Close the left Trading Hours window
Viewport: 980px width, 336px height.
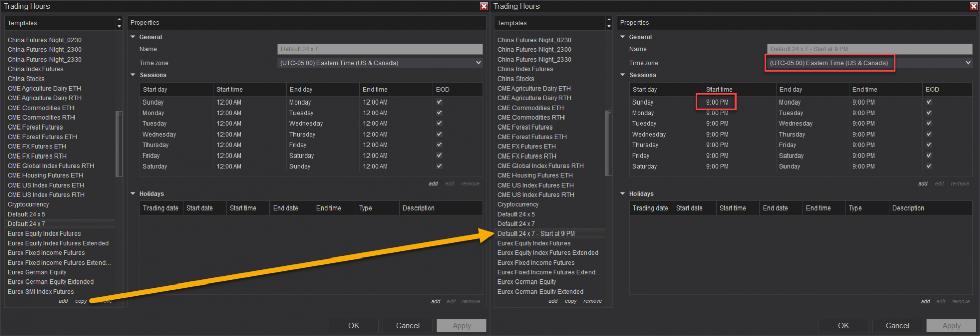click(484, 6)
